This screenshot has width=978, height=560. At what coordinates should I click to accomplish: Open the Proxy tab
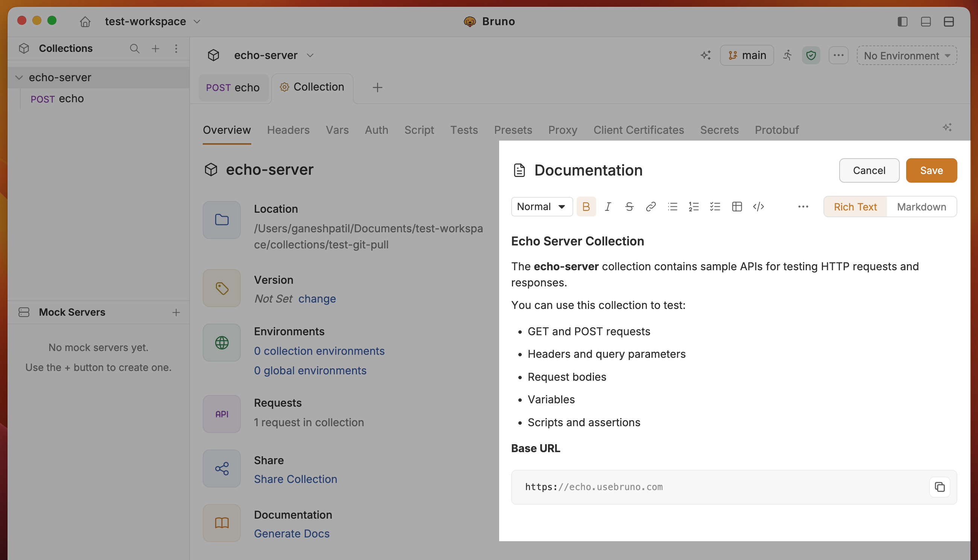563,130
